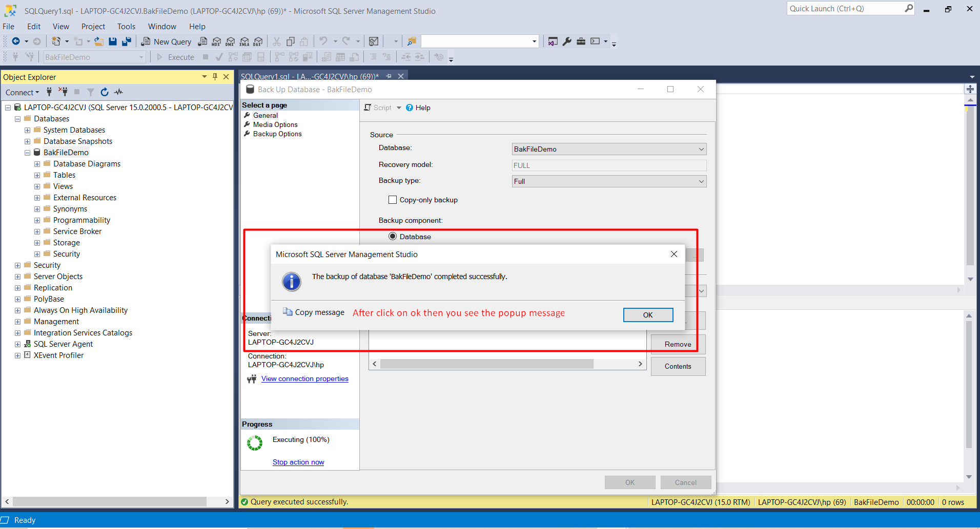Screen dimensions: 980x529
Task: Click Object Explorer Connect plug icon
Action: coord(49,92)
